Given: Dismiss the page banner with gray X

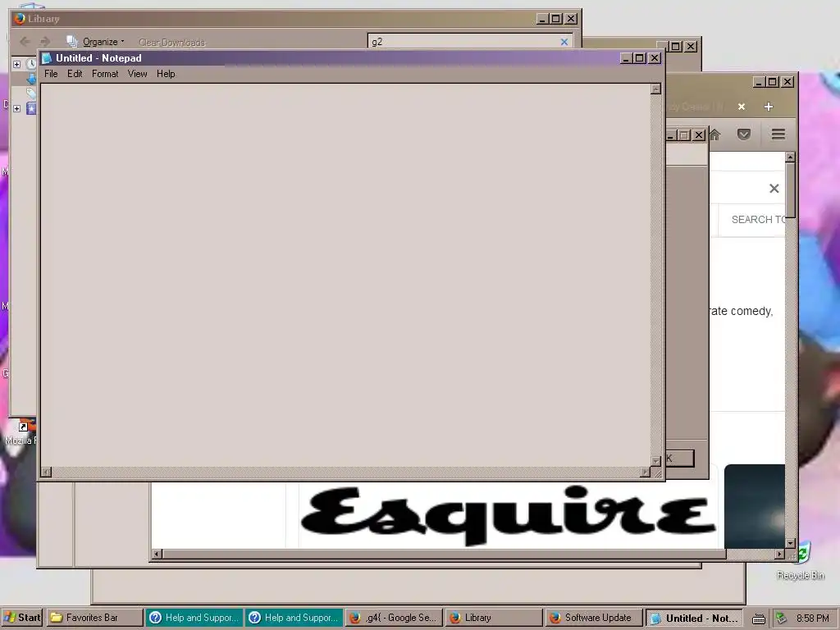Looking at the screenshot, I should pos(774,189).
